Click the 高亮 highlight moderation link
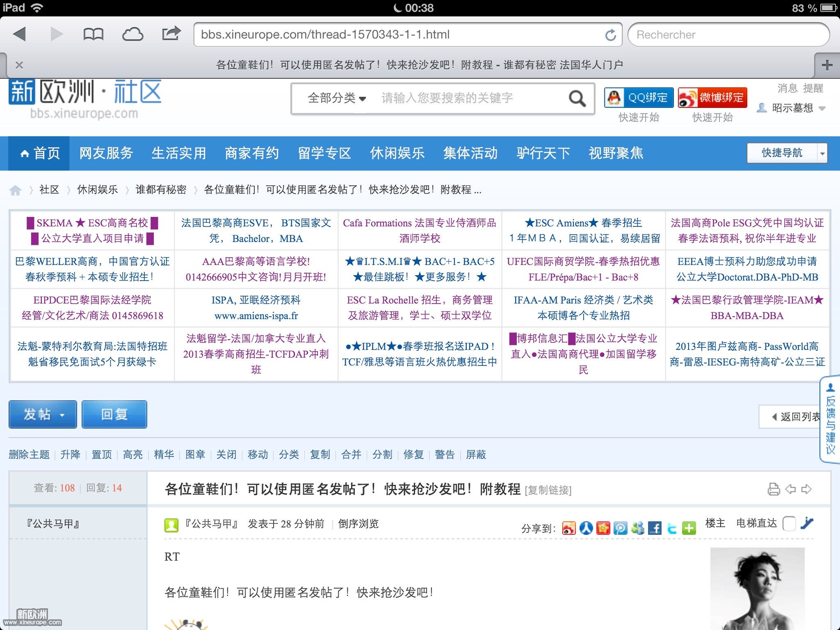This screenshot has height=630, width=840. 133,454
